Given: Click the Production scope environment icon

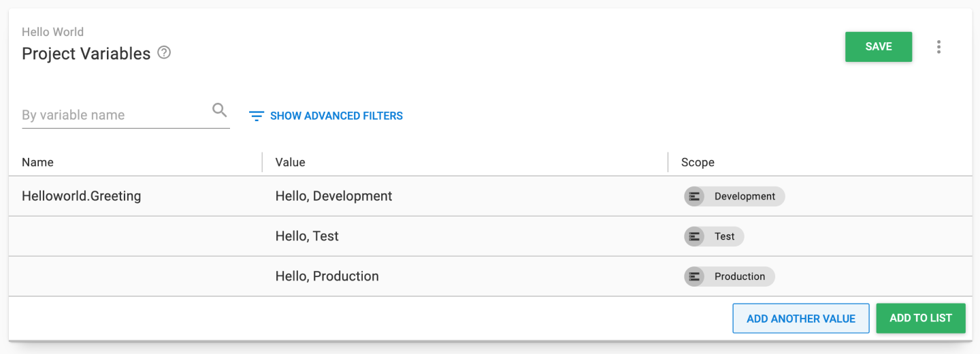Looking at the screenshot, I should [694, 276].
